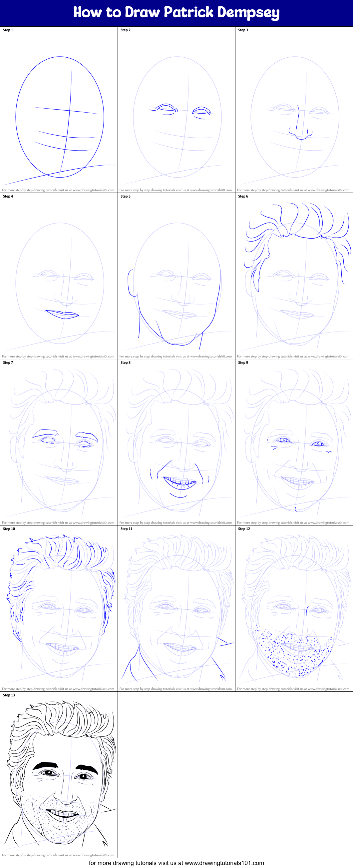Screen dimensions: 353x868
Task: Click the 'Step 5' label
Action: (x=126, y=196)
